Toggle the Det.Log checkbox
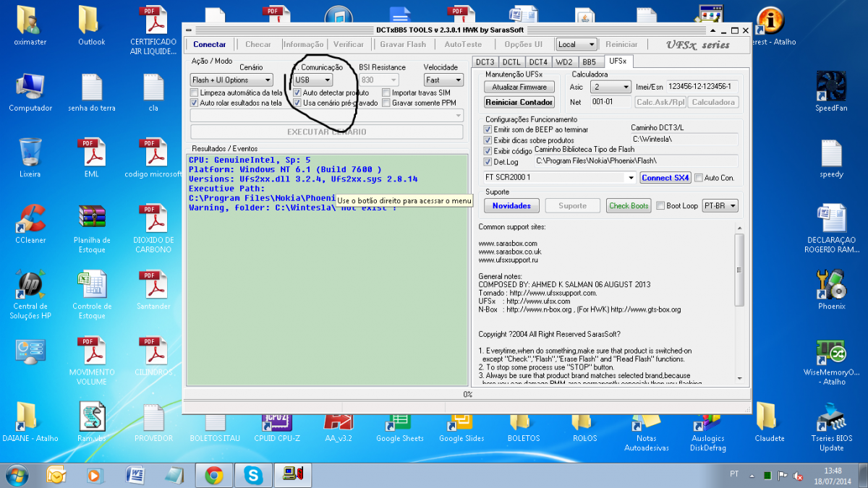 point(488,162)
